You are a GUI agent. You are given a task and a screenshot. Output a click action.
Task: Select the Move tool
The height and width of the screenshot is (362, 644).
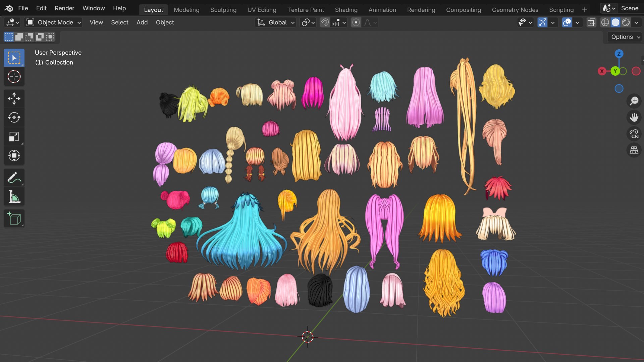14,99
